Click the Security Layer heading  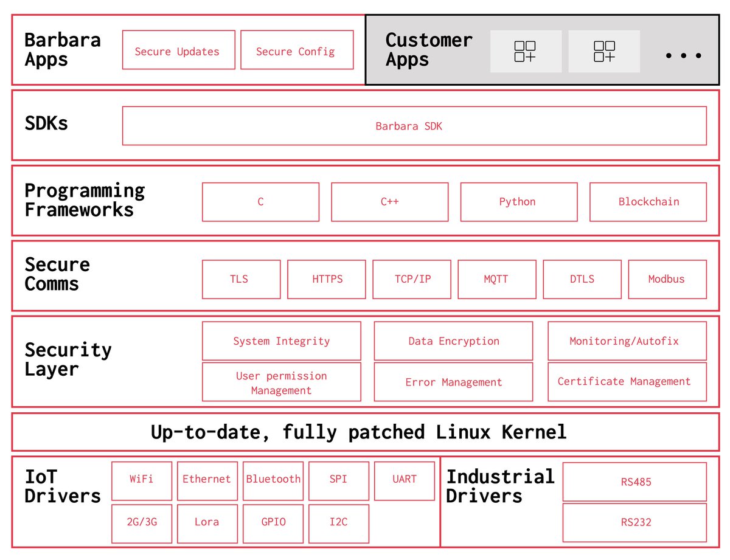click(x=68, y=359)
